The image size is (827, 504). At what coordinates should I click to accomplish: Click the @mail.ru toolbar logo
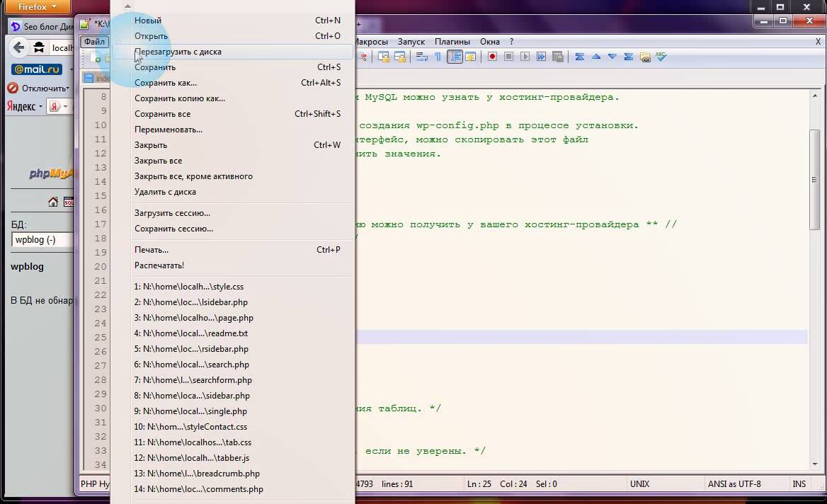[x=37, y=69]
